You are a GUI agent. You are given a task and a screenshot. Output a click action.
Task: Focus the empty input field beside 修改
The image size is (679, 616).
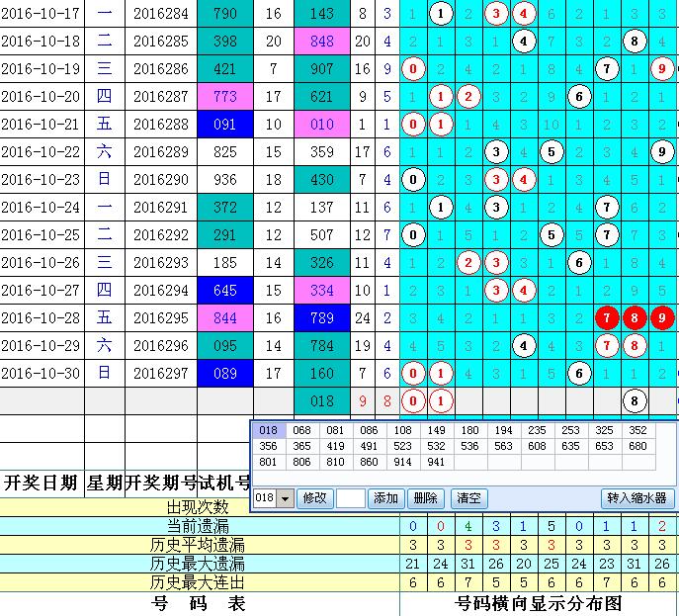(x=350, y=498)
